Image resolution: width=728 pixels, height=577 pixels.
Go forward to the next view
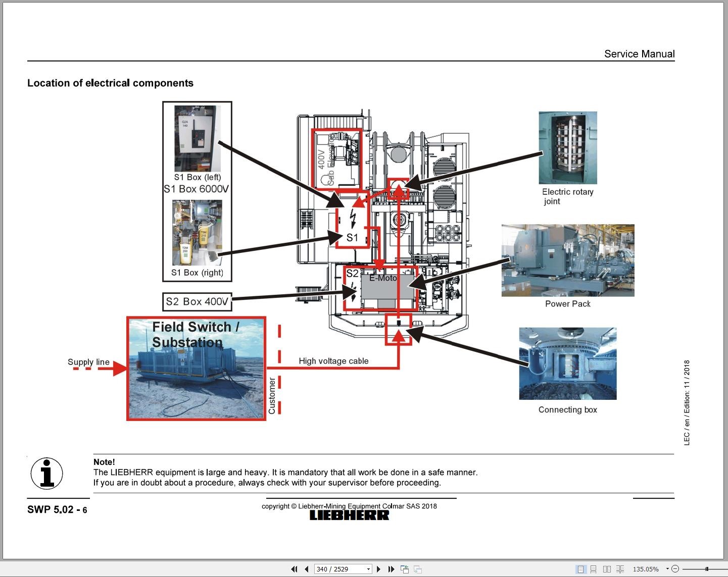[418, 569]
